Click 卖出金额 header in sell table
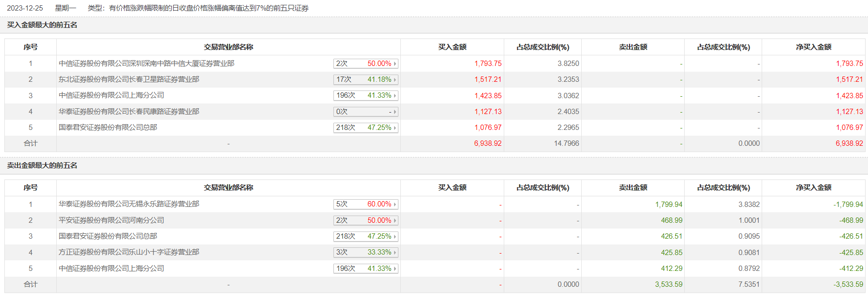 (633, 188)
